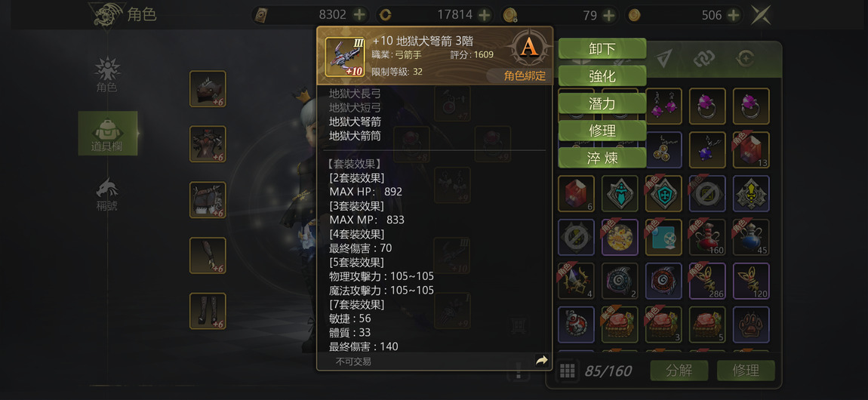
Task: Switch to the chain link inventory filter tab
Action: [x=703, y=58]
